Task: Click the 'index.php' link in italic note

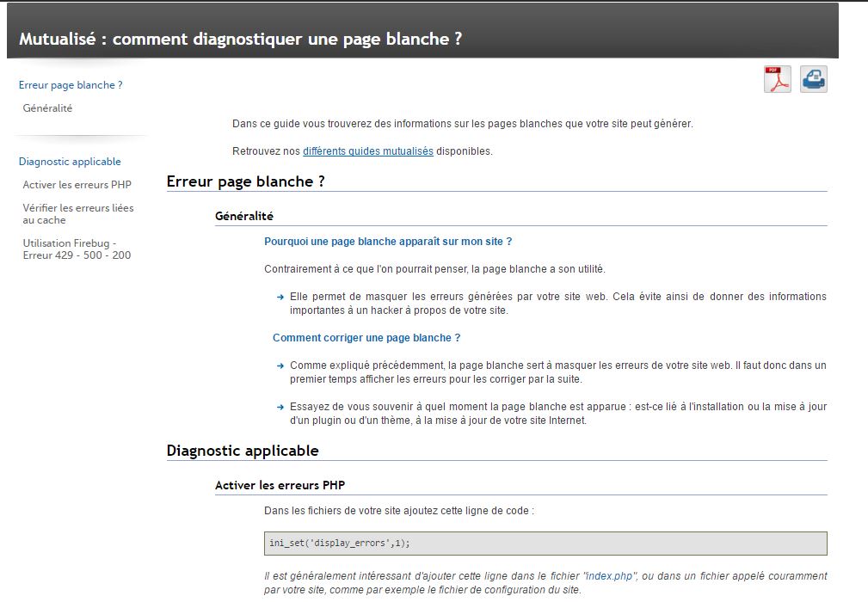Action: point(609,576)
